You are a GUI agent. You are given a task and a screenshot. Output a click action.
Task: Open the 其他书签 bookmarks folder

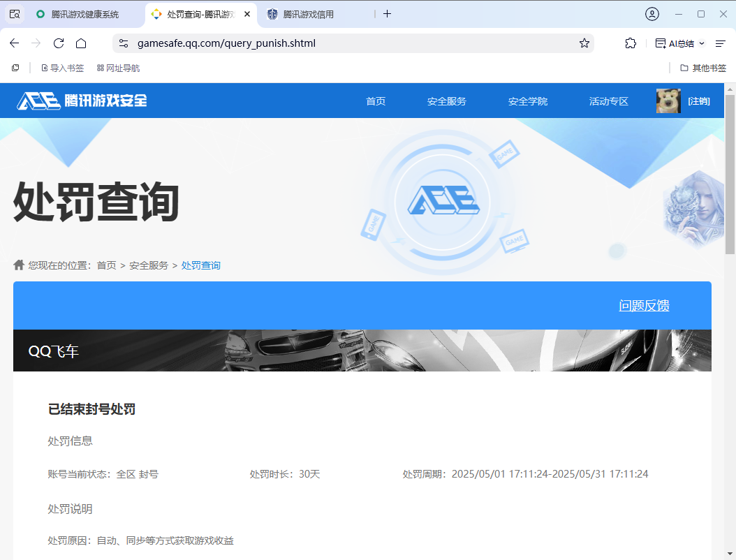(702, 68)
